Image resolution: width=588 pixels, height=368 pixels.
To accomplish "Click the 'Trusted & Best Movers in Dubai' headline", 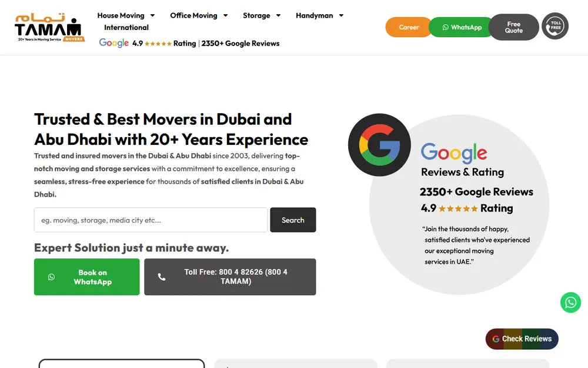I will click(171, 129).
